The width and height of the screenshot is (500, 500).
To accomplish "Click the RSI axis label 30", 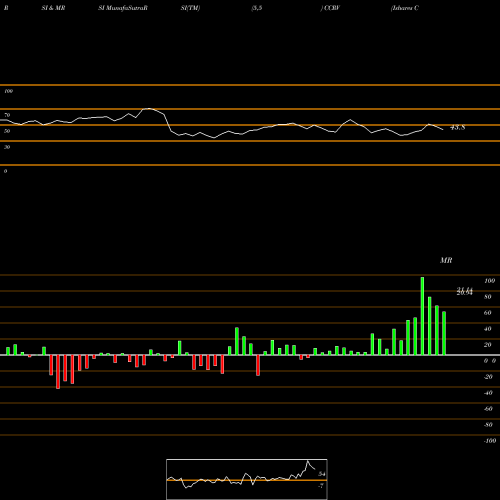I will pos(7,147).
